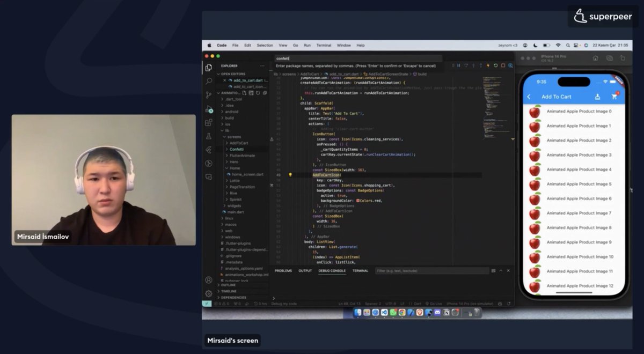Tap Animated Apple Product Image 5 row
The height and width of the screenshot is (354, 644).
coord(575,184)
